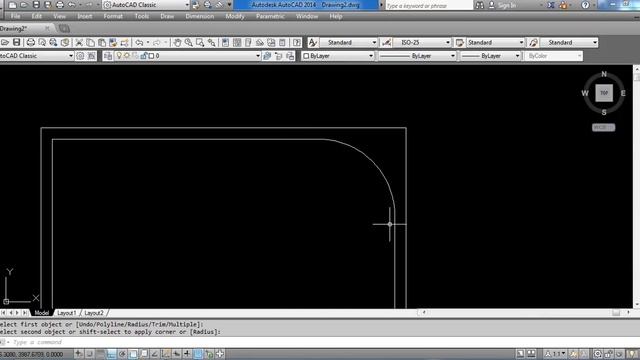The image size is (640, 360).
Task: Switch to the Layout2 tab
Action: (x=94, y=313)
